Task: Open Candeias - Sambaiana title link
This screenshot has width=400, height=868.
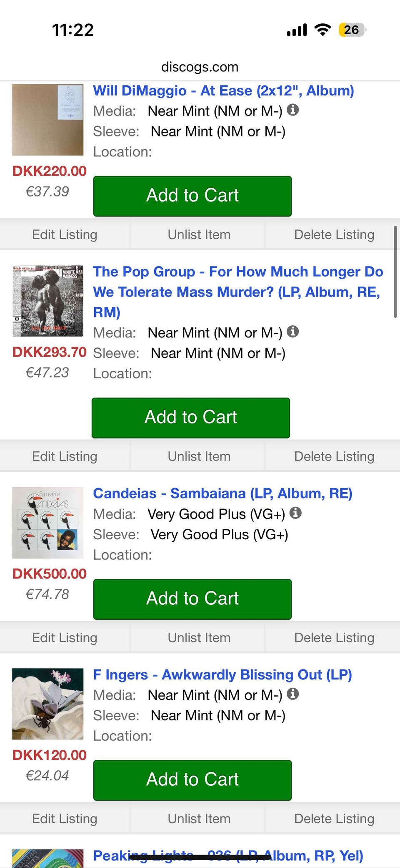Action: (x=222, y=493)
